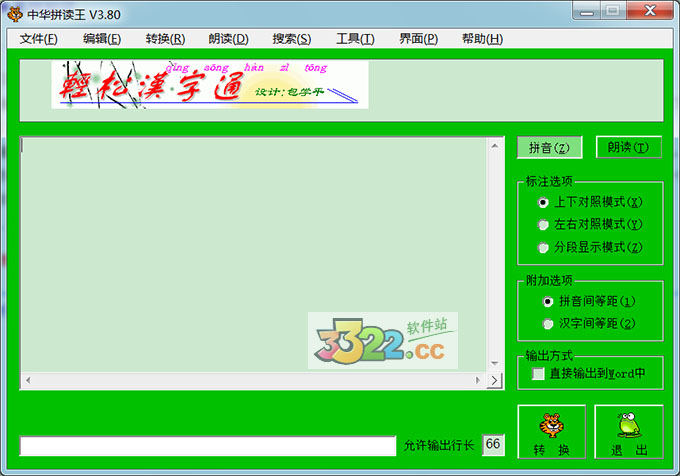Screen dimensions: 680x476
Task: Open the 界面(P) menu
Action: (418, 39)
